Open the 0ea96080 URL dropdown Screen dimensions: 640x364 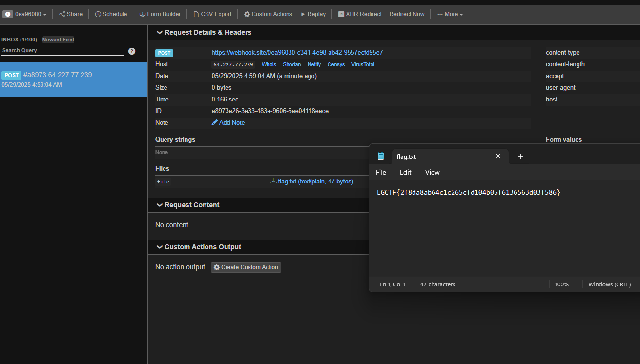point(31,14)
